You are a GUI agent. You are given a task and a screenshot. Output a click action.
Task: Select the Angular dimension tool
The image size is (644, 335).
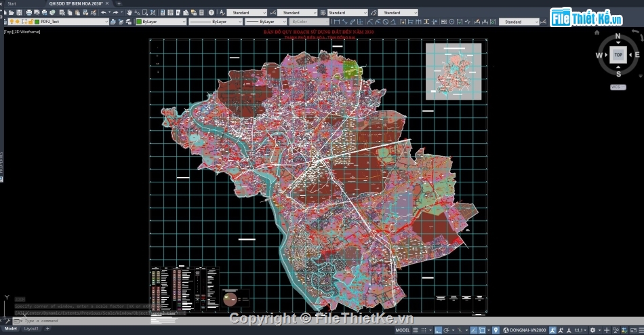(393, 22)
